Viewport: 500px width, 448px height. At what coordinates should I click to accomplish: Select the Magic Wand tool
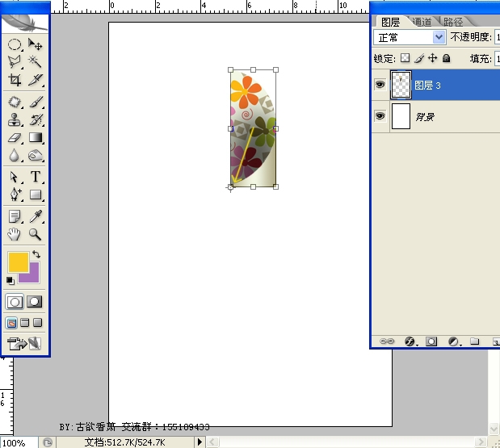[x=35, y=61]
